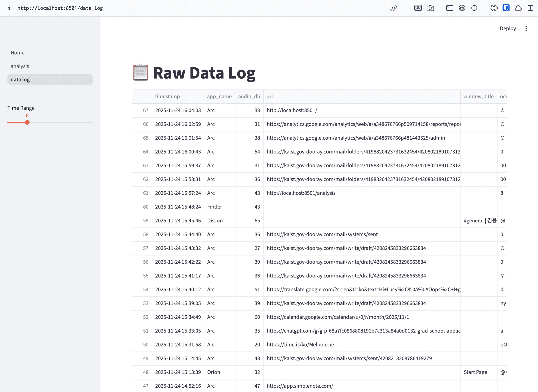
Task: Go to the Home page
Action: [x=18, y=53]
